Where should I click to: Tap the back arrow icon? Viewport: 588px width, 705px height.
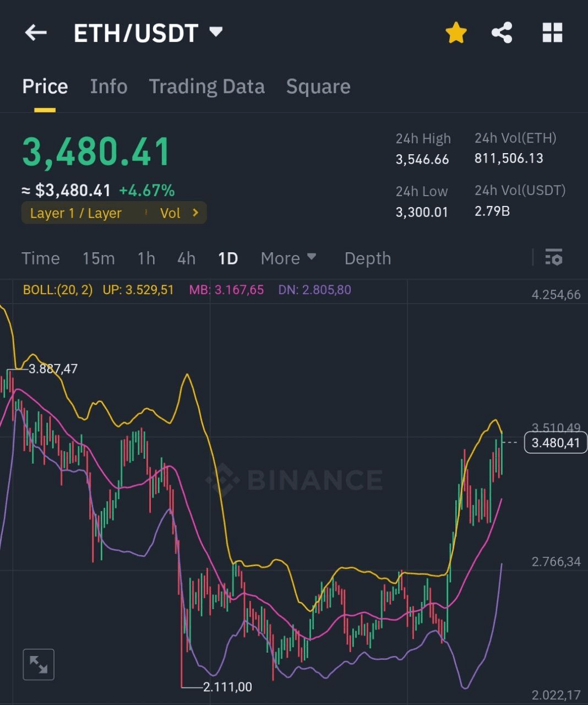point(36,32)
